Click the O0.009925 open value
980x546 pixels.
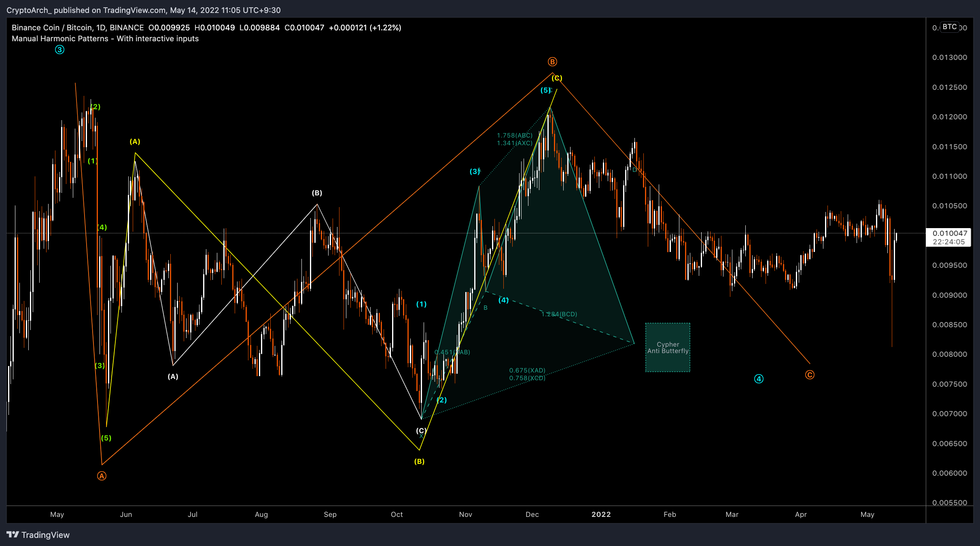pyautogui.click(x=169, y=28)
